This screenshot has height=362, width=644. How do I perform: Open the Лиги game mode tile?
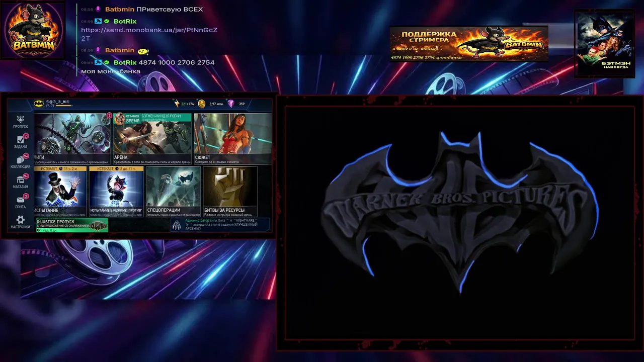(72, 139)
